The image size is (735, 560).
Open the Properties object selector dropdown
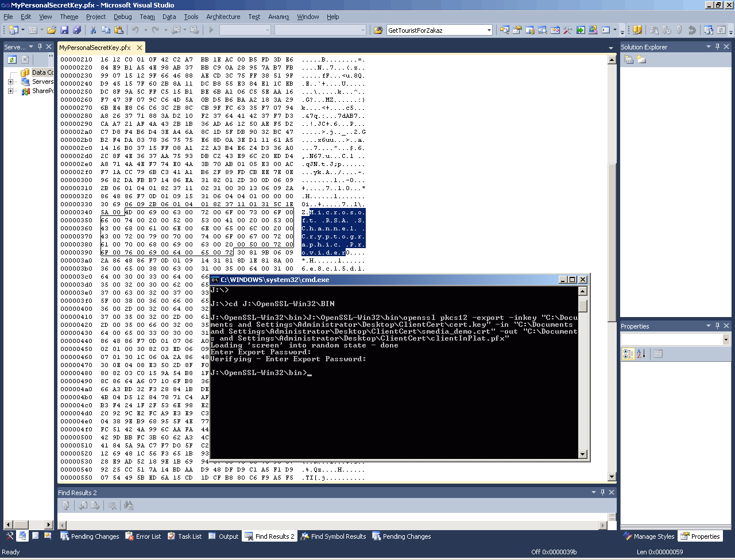[726, 339]
